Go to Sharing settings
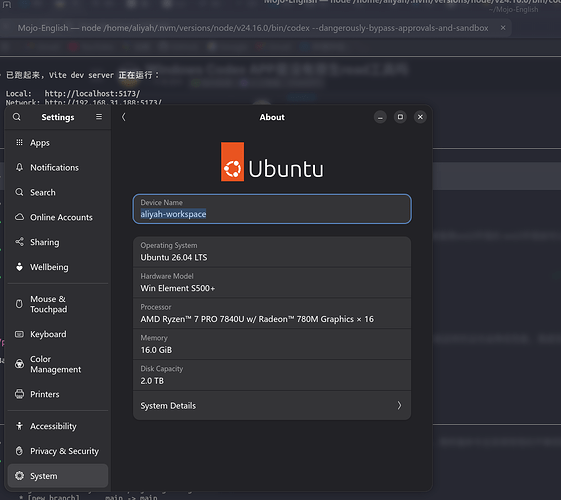The height and width of the screenshot is (500, 561). tap(58, 242)
